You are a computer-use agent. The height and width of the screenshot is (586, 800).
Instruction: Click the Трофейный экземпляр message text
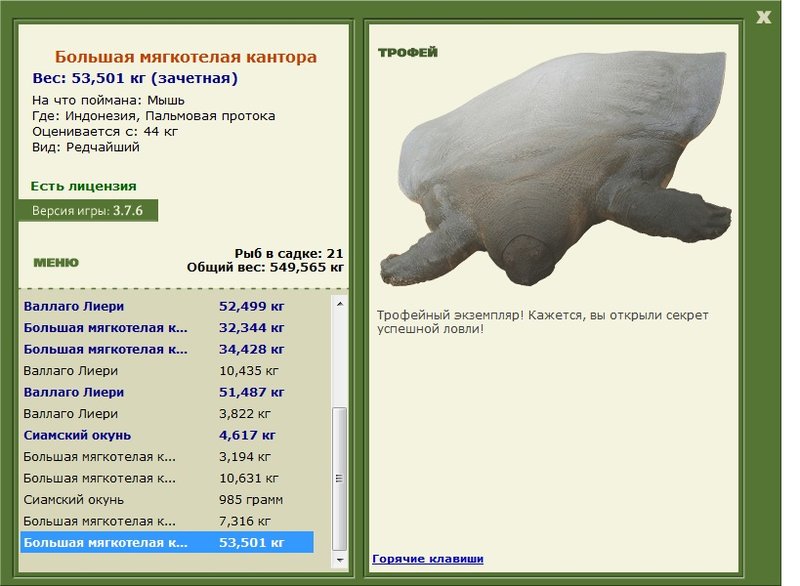tap(543, 322)
